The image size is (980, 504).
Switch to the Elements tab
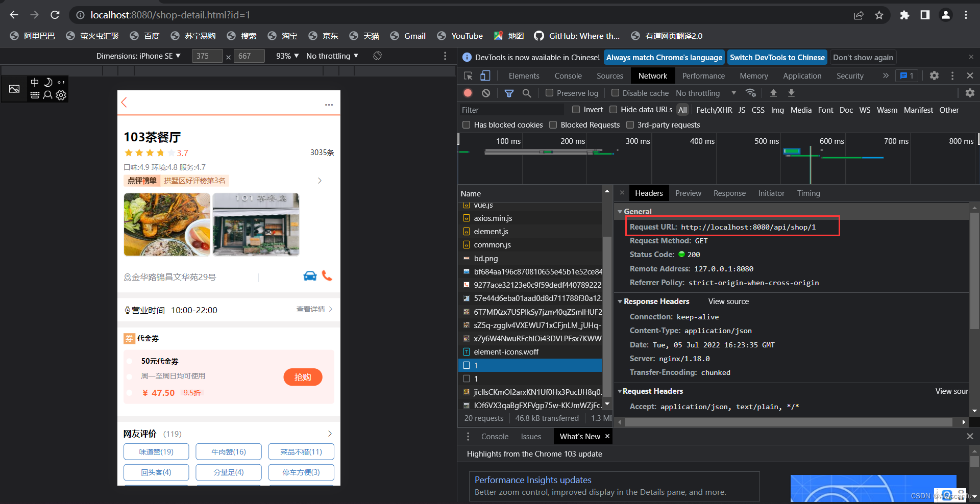[x=524, y=75]
